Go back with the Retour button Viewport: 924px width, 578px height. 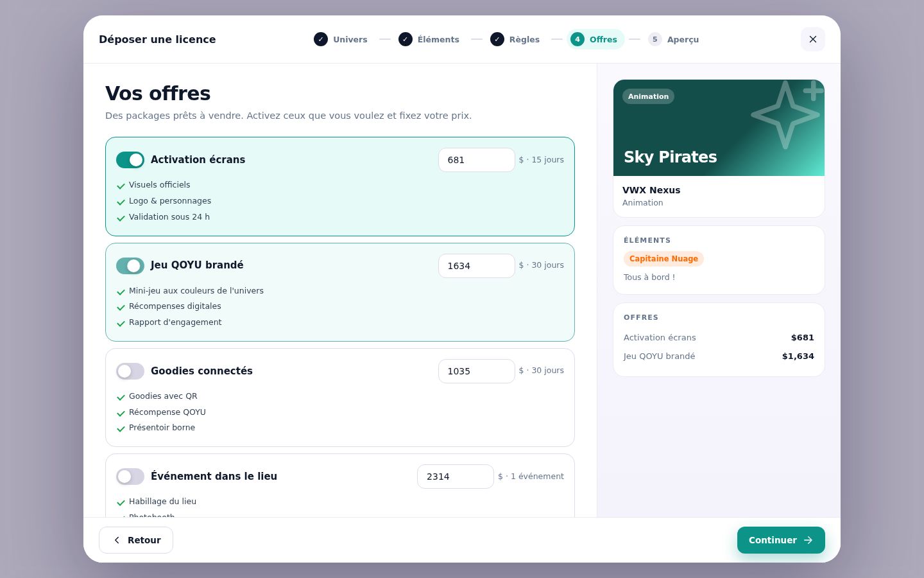click(x=136, y=540)
